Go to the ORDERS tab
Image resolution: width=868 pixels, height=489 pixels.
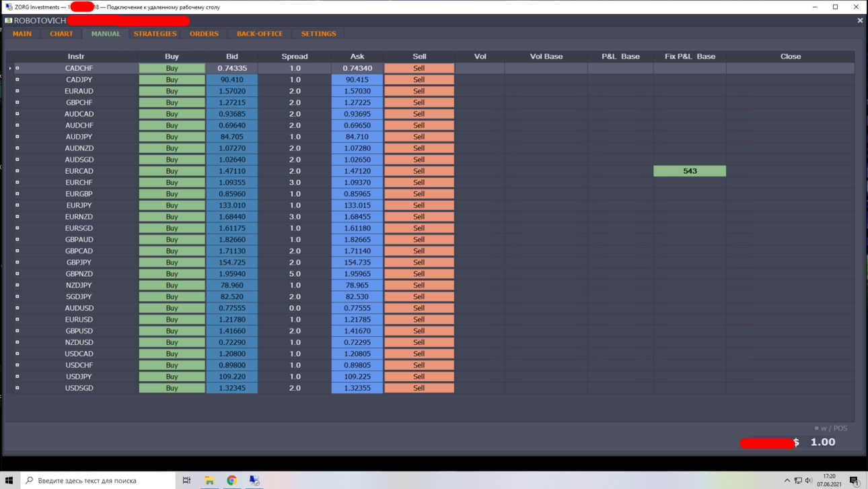(204, 34)
